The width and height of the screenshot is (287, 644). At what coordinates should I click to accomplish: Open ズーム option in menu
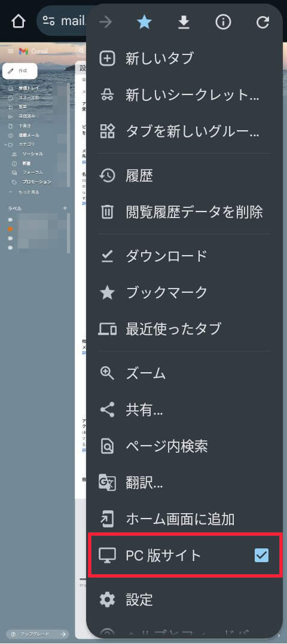click(x=185, y=373)
